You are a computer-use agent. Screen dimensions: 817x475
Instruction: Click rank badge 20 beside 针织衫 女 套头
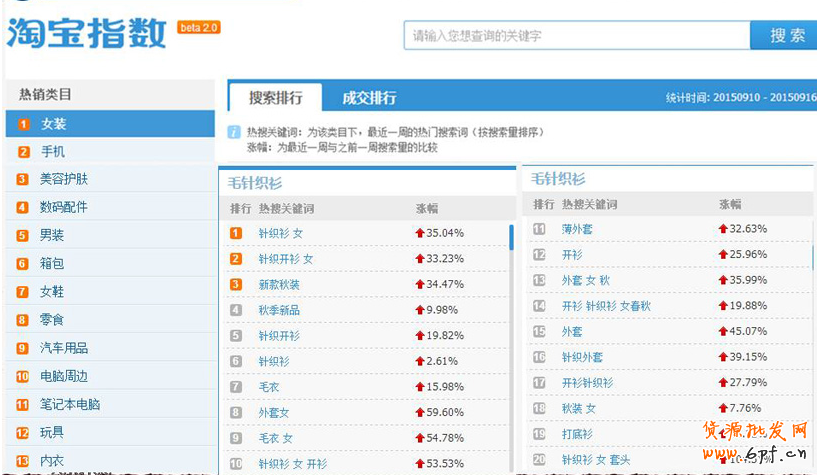[539, 459]
